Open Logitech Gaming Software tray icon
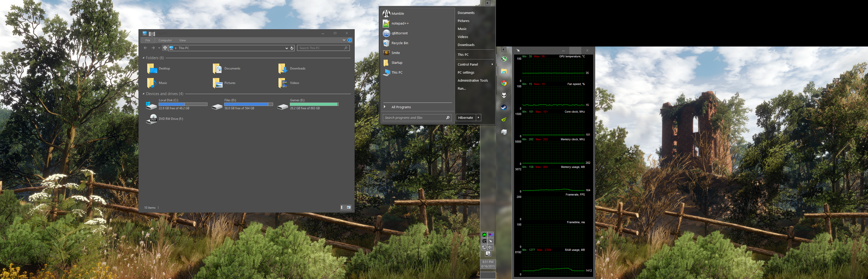 coord(484,241)
